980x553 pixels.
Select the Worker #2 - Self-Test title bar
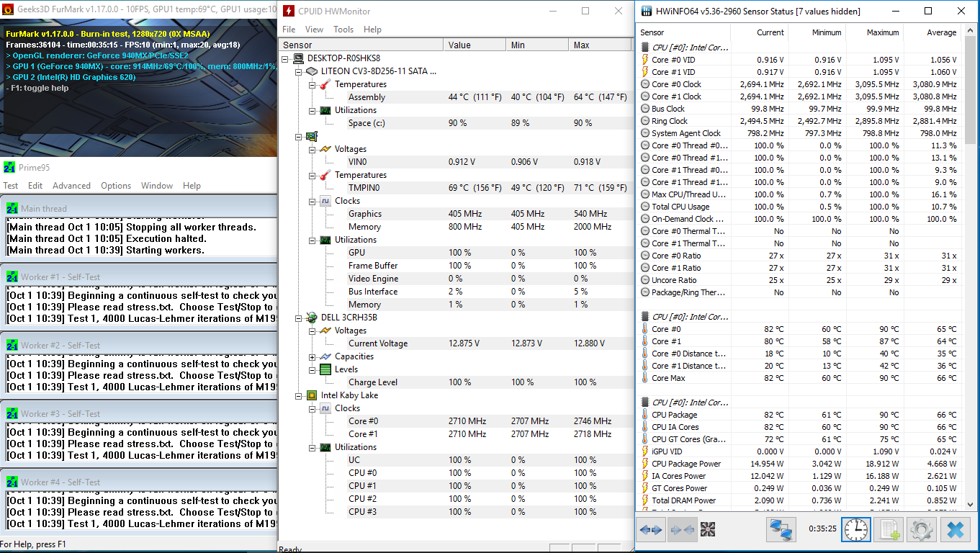[x=138, y=346]
